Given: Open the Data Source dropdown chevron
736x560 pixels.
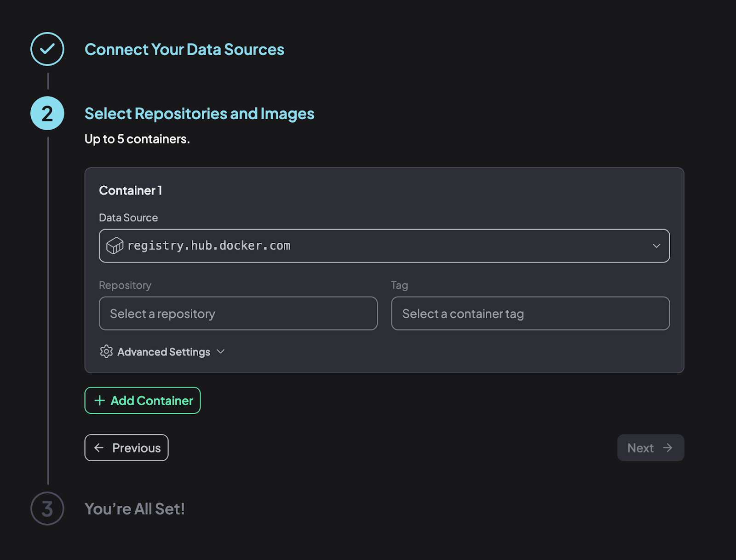Looking at the screenshot, I should pyautogui.click(x=656, y=246).
